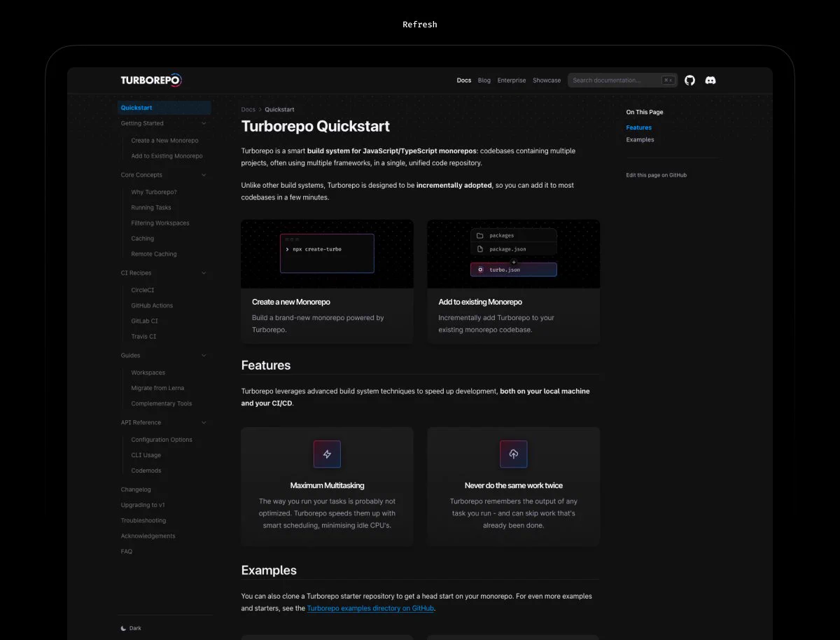Open the Acknowledgements page
Viewport: 840px width, 640px height.
[148, 536]
